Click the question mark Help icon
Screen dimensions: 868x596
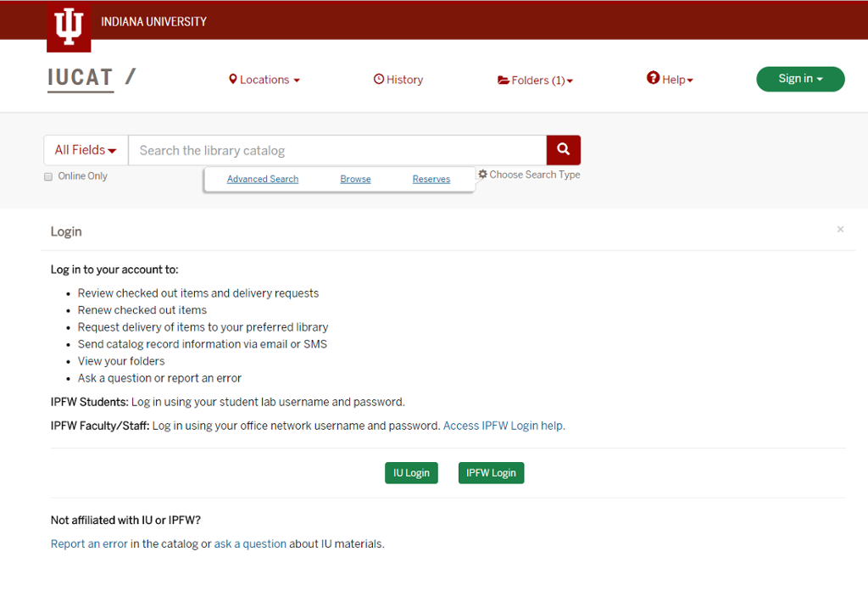coord(652,79)
